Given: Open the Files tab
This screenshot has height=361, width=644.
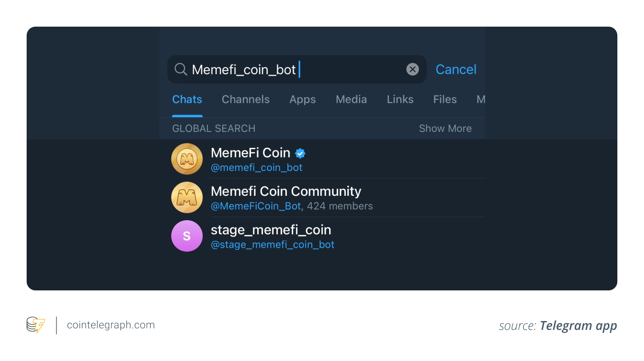Looking at the screenshot, I should point(445,99).
